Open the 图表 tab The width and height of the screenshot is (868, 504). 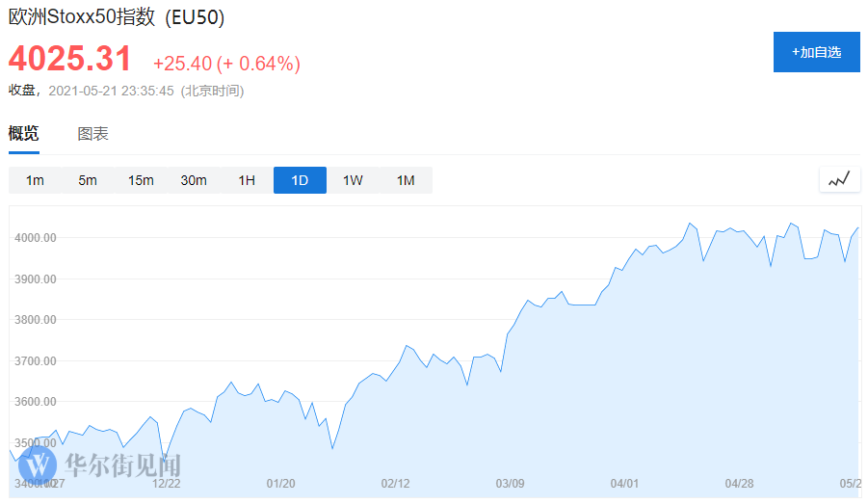click(93, 134)
